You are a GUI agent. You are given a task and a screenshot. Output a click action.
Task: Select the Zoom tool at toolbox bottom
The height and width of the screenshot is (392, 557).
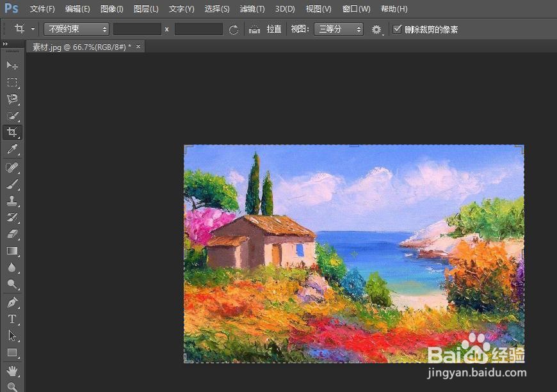pos(12,387)
